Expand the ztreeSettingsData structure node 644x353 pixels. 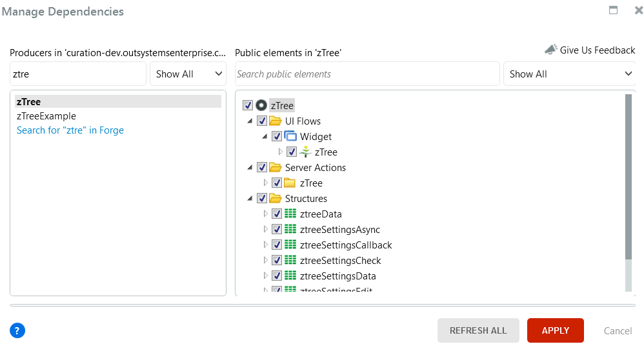click(265, 276)
